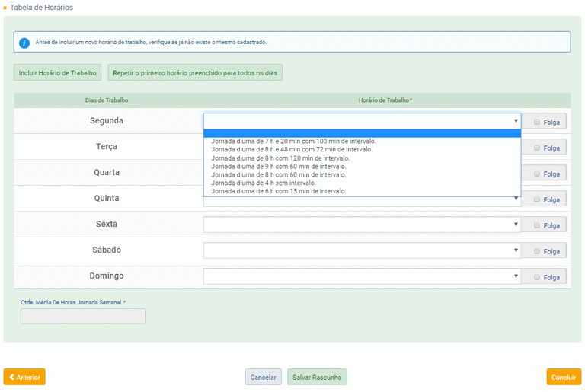Image resolution: width=585 pixels, height=392 pixels.
Task: Pick Jornada de 6 h com 15 min intervalo
Action: 278,191
